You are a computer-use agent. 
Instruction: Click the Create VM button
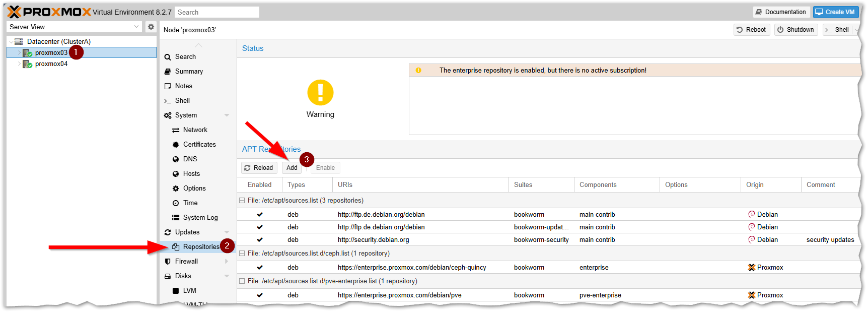tap(835, 12)
